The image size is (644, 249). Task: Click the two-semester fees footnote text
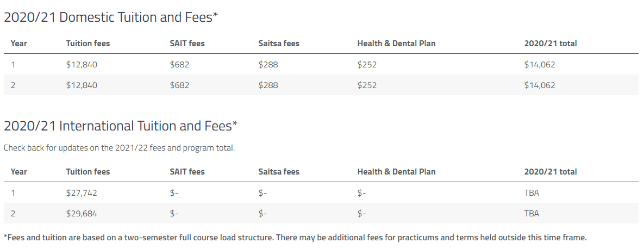pos(295,238)
